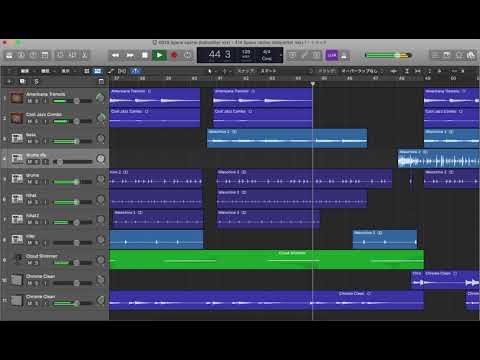Select the Chrome Clean track 10 header

coord(54,280)
